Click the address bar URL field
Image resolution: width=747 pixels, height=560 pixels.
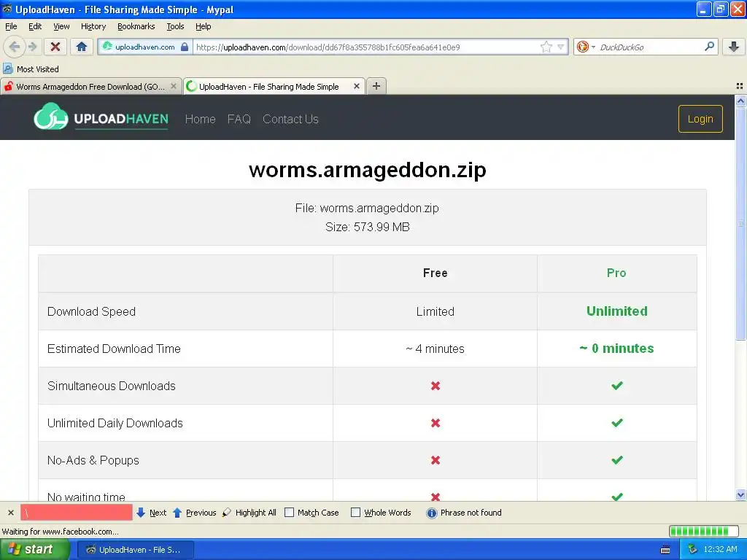pos(366,47)
